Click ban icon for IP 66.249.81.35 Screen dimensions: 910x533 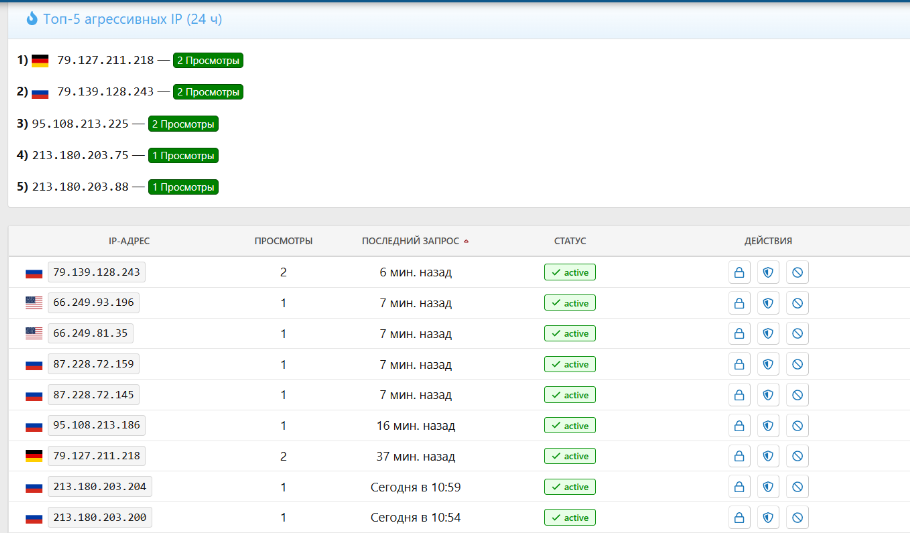coord(797,334)
